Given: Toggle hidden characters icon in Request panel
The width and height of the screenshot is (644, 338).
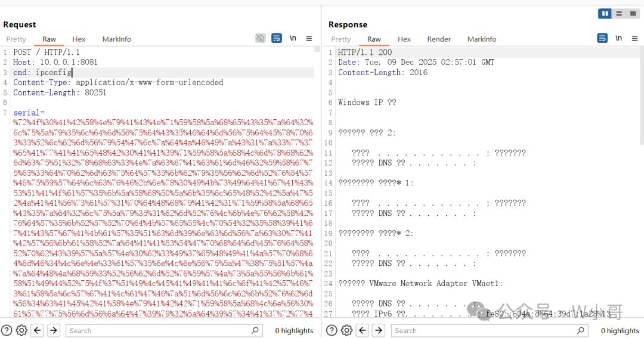Looking at the screenshot, I should click(x=261, y=38).
